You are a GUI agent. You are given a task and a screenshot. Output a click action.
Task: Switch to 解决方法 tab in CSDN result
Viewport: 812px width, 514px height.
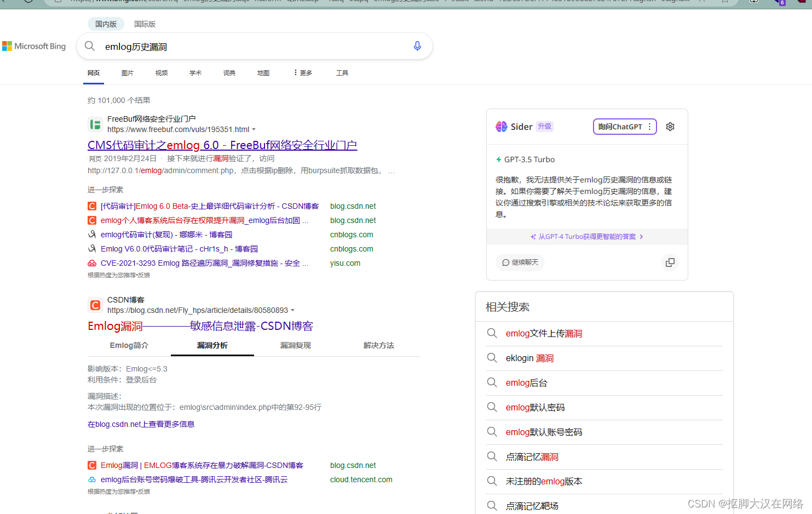(x=379, y=345)
